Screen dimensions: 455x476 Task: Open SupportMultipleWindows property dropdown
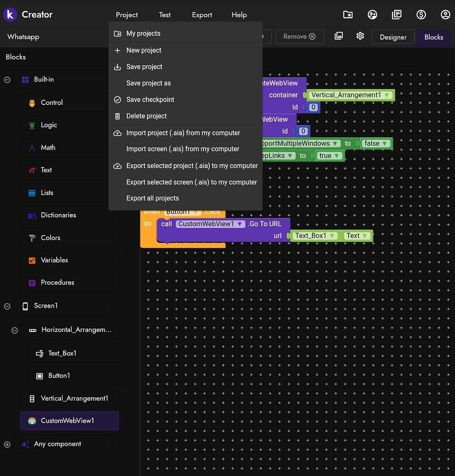[335, 143]
